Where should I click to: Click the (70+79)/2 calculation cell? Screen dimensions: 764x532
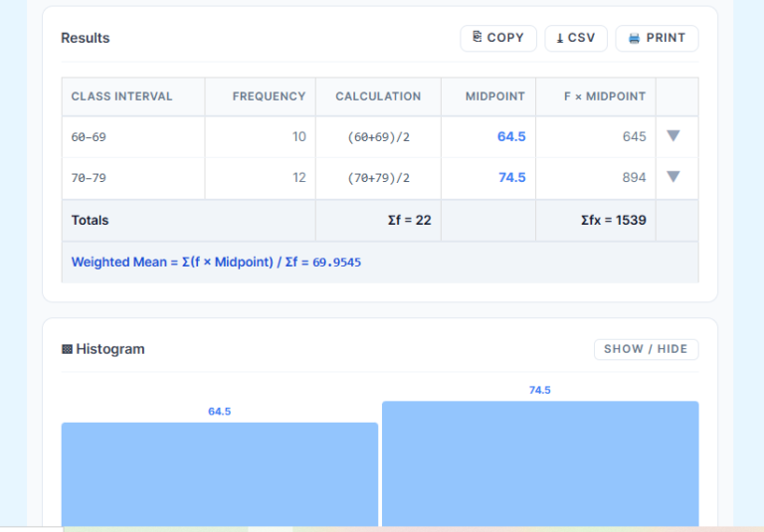tap(379, 178)
